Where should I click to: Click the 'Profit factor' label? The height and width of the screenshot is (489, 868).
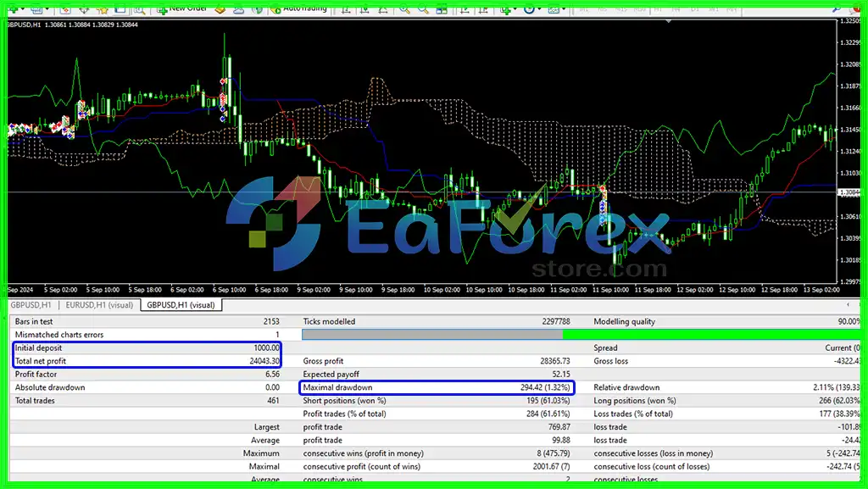tap(36, 375)
